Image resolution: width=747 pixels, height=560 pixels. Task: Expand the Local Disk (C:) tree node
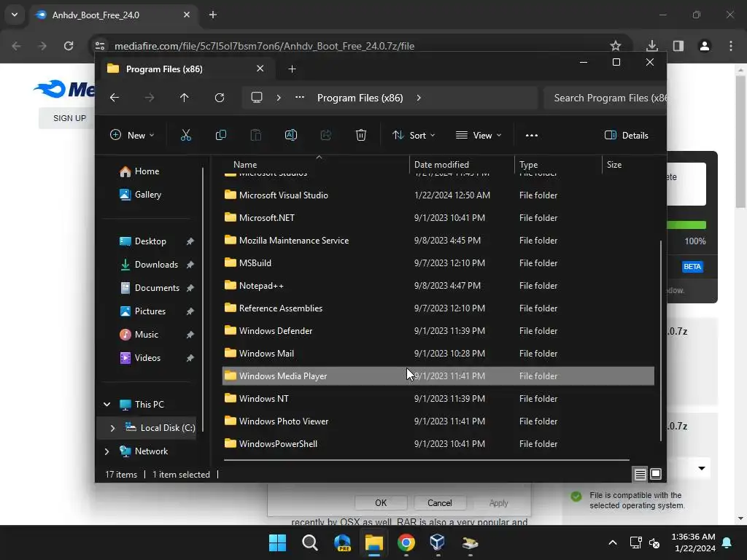click(x=112, y=428)
